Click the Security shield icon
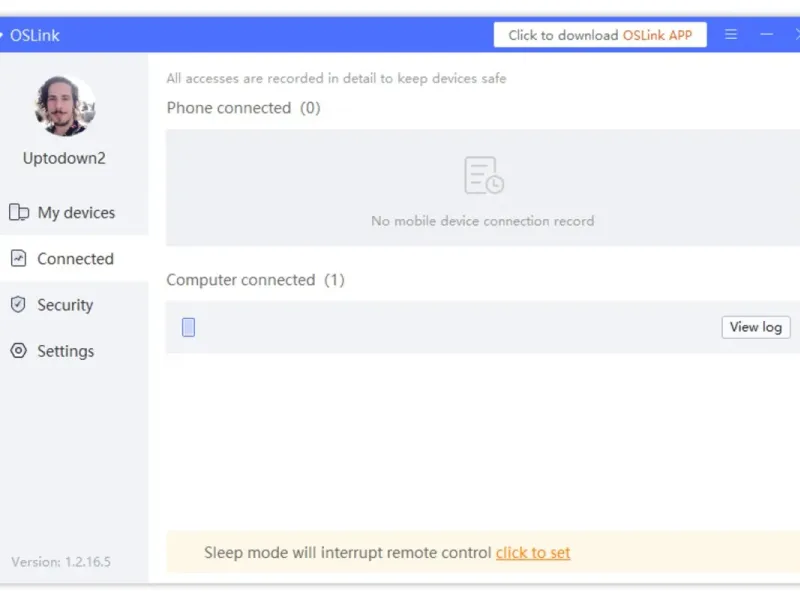The height and width of the screenshot is (600, 800). [x=18, y=304]
